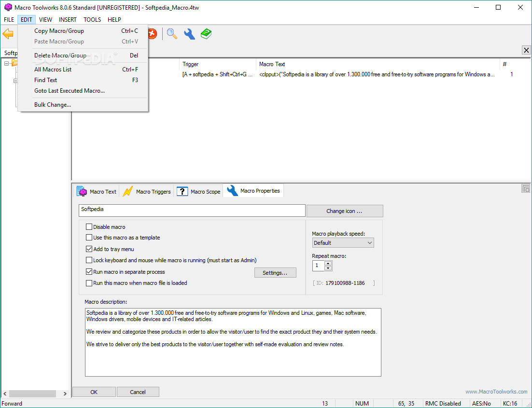Click the tree horizontal scrollbar right arrow
Viewport: 532px width, 408px height.
click(65, 394)
